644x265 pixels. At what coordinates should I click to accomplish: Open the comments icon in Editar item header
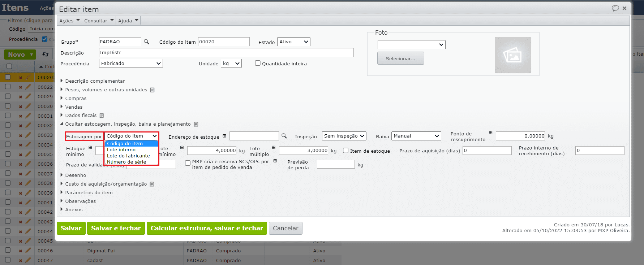tap(615, 8)
